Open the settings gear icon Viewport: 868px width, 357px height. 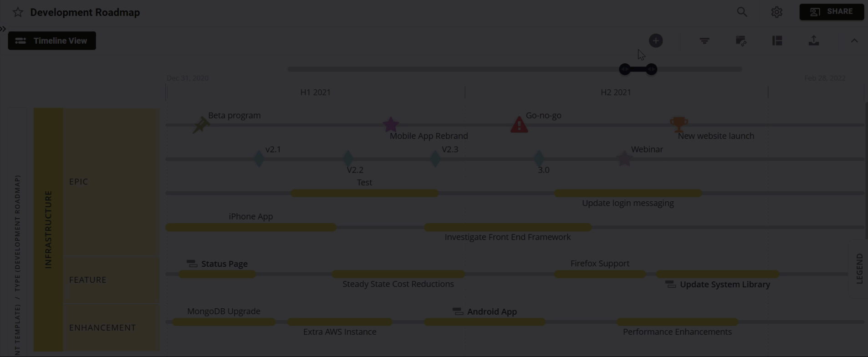click(776, 12)
